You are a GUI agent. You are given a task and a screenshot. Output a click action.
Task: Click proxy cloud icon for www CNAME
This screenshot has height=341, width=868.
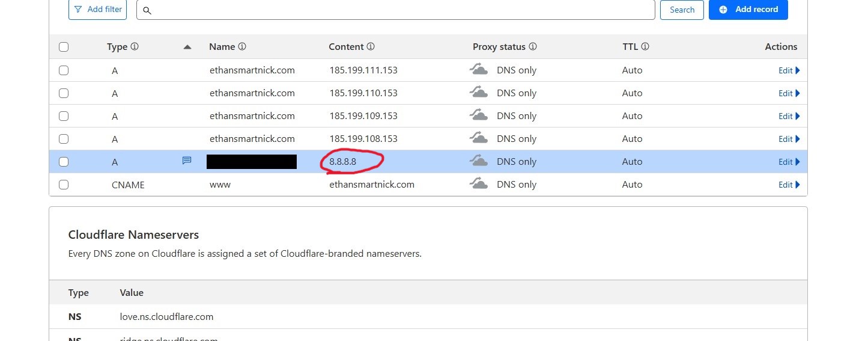[x=478, y=184]
